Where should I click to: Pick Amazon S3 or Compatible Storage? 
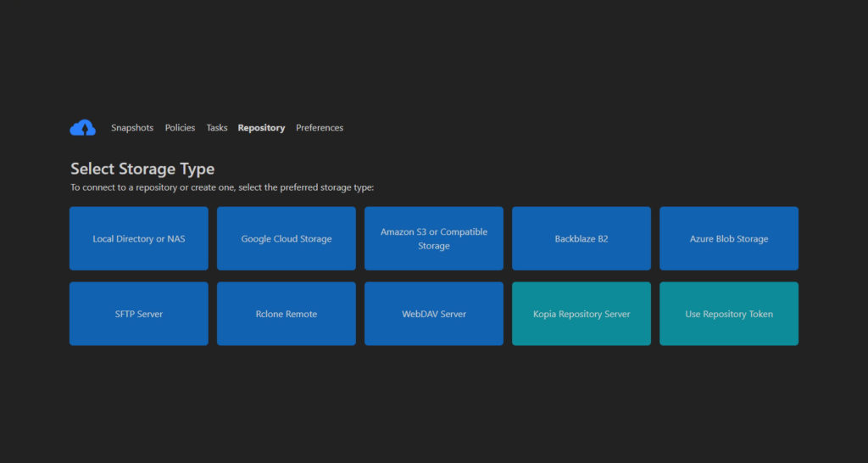coord(434,239)
